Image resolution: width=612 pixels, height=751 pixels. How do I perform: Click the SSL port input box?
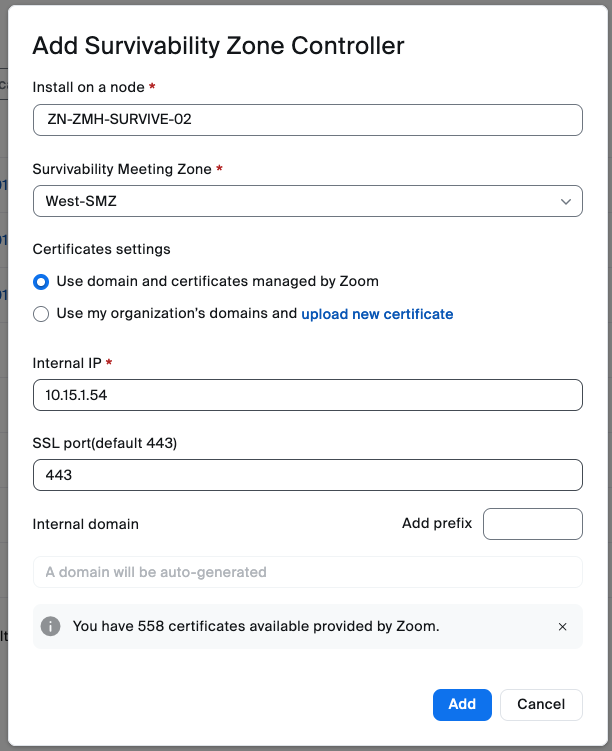point(307,475)
